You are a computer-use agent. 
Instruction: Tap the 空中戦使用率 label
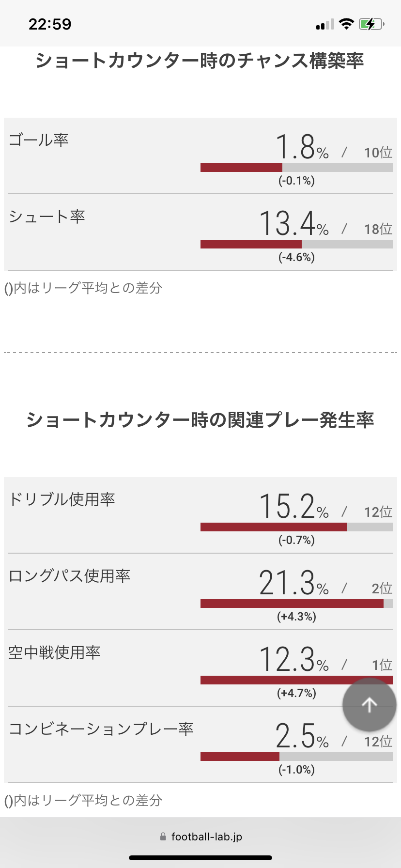click(x=54, y=652)
